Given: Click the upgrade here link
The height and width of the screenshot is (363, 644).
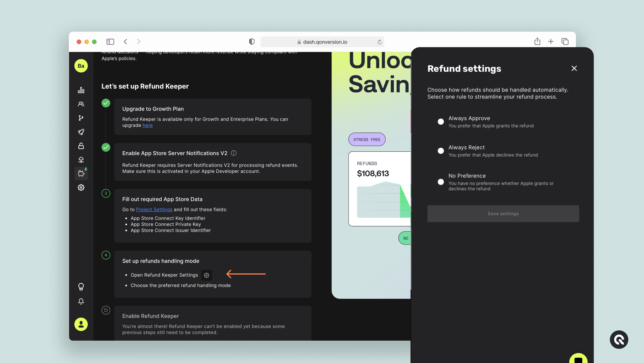Looking at the screenshot, I should tap(147, 125).
